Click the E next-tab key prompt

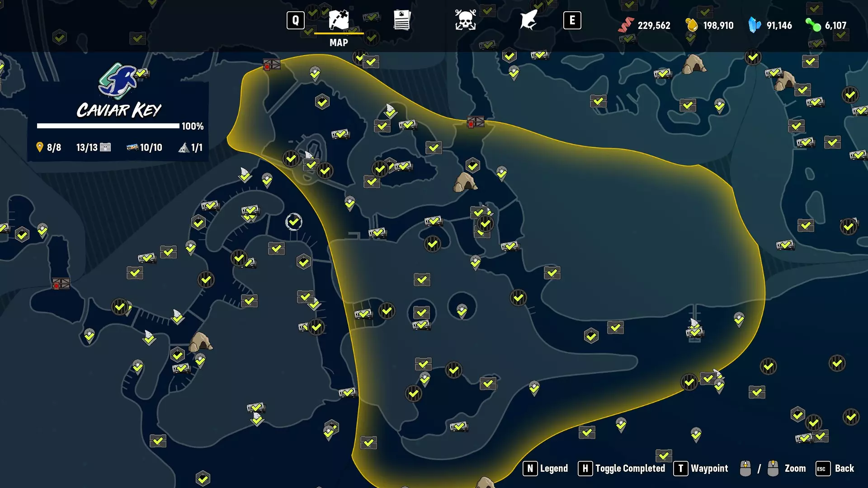(572, 20)
